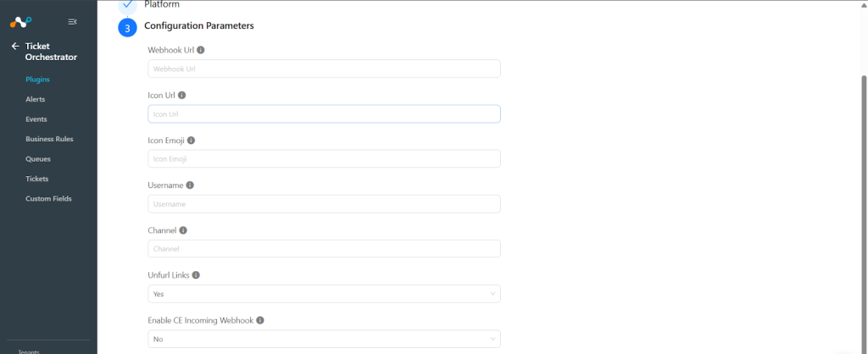Click the Channel info icon
The width and height of the screenshot is (868, 354).
pos(183,230)
